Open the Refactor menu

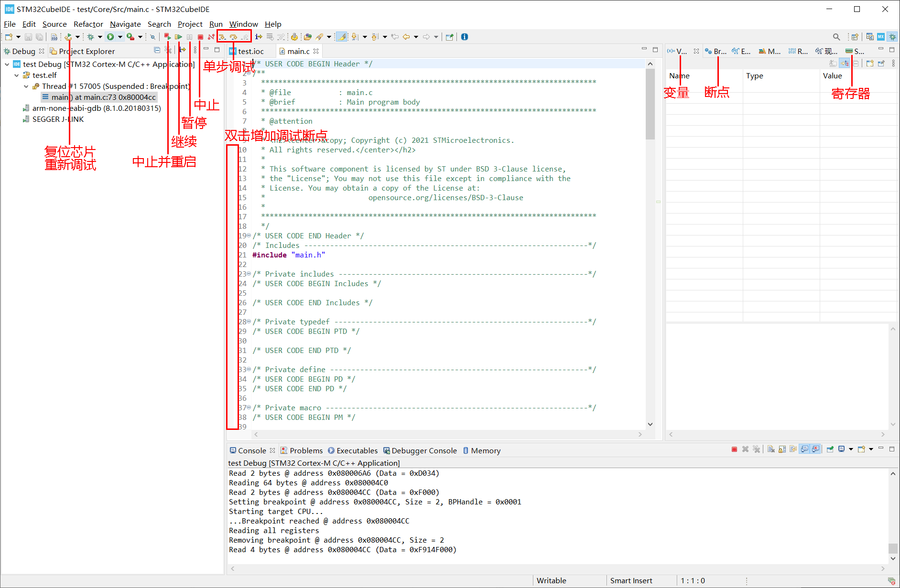[x=88, y=24]
